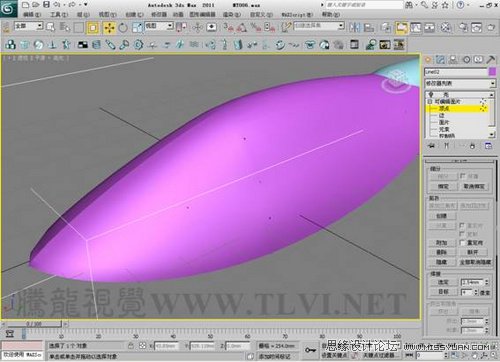Image resolution: width=500 pixels, height=362 pixels.
Task: Select the 元素 sub-object level
Action: pyautogui.click(x=444, y=129)
